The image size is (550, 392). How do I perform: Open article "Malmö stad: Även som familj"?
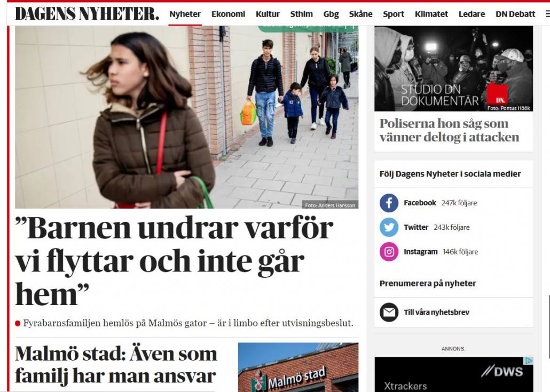[116, 364]
